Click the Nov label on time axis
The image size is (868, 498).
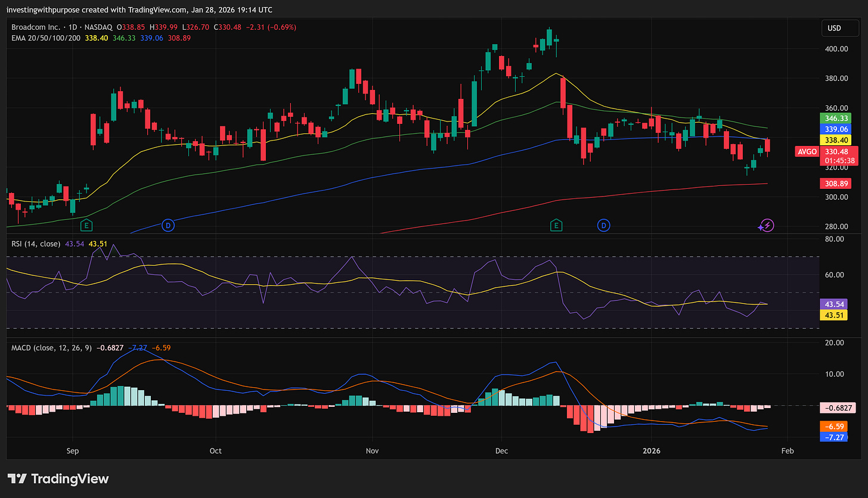tap(372, 451)
